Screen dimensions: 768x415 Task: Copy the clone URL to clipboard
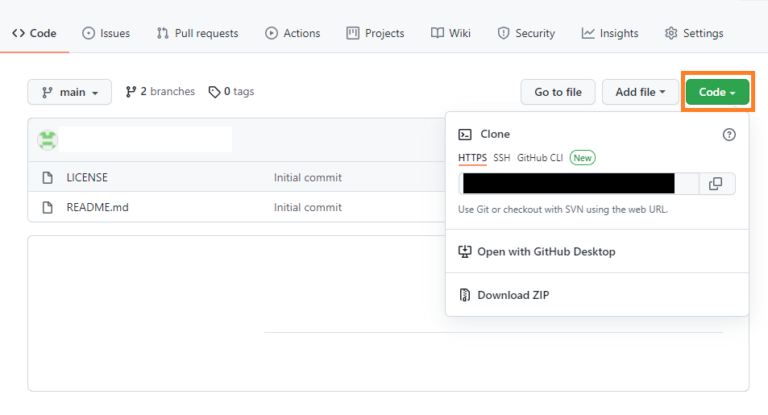point(715,184)
